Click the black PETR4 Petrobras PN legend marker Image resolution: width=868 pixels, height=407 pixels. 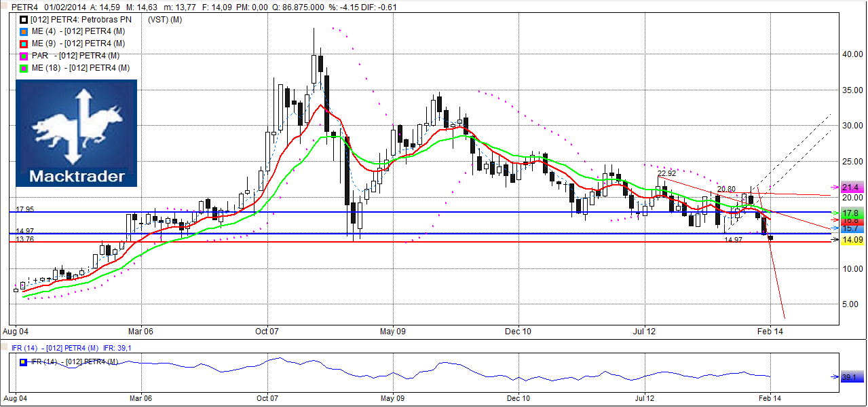[25, 20]
